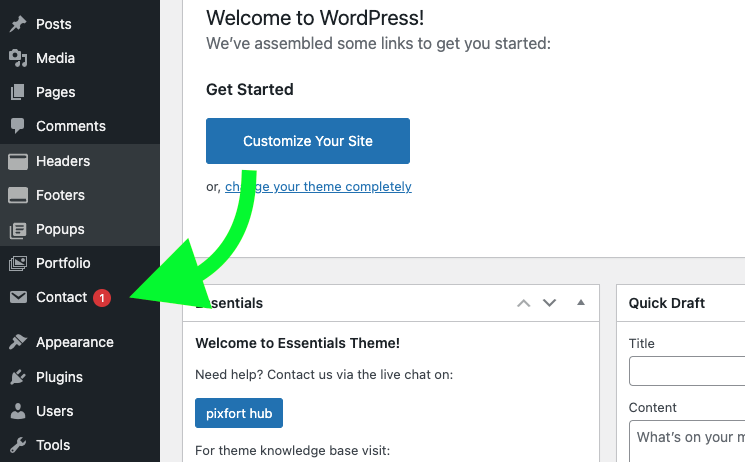Click the Contact envelope icon
The image size is (745, 462).
(x=18, y=298)
